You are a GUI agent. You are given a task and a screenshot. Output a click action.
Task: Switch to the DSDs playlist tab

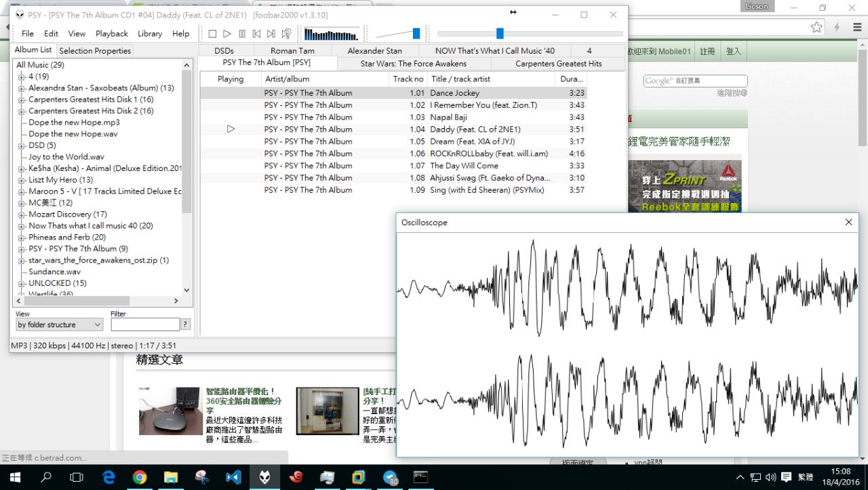[x=224, y=51]
